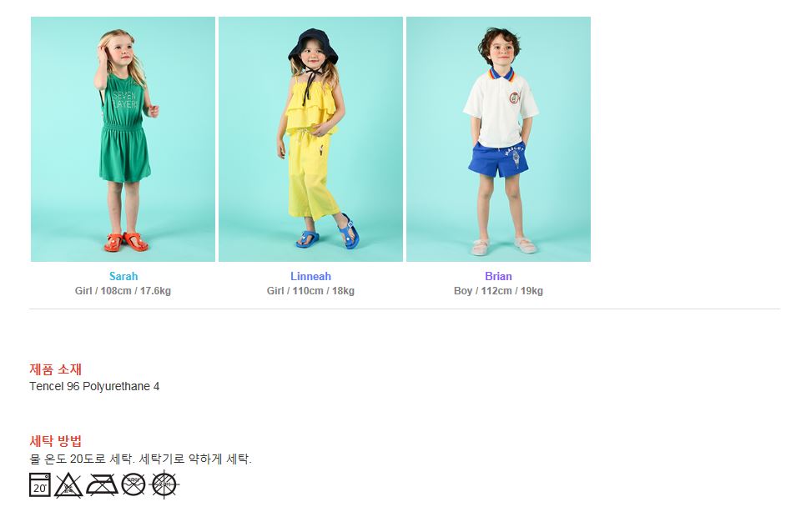Click the crossed-out dry clean circle icon

point(133,484)
